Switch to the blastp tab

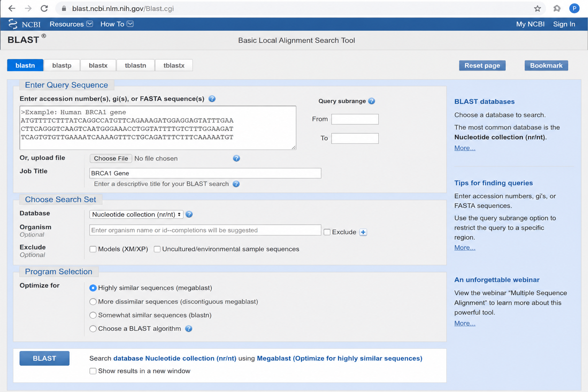(62, 65)
